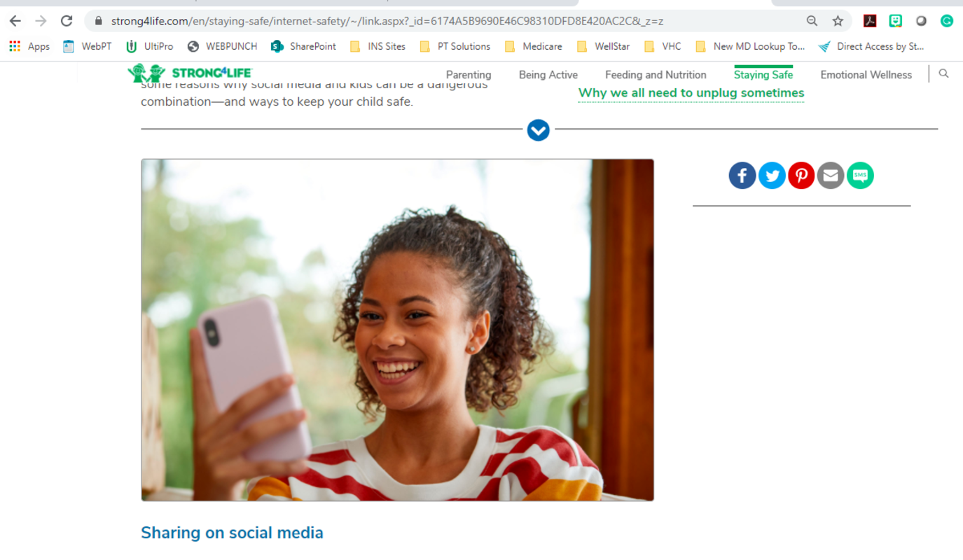Open Adobe Acrobat extension icon

[x=870, y=21]
